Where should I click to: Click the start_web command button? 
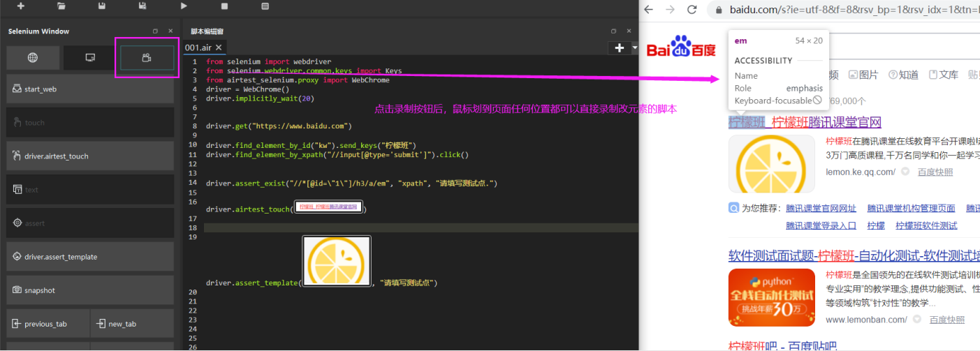point(90,89)
